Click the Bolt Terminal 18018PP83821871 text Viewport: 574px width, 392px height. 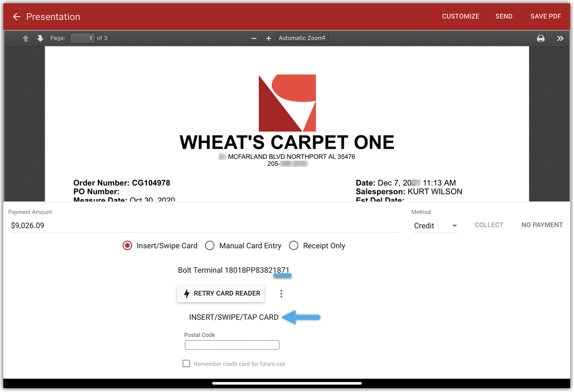(x=233, y=270)
